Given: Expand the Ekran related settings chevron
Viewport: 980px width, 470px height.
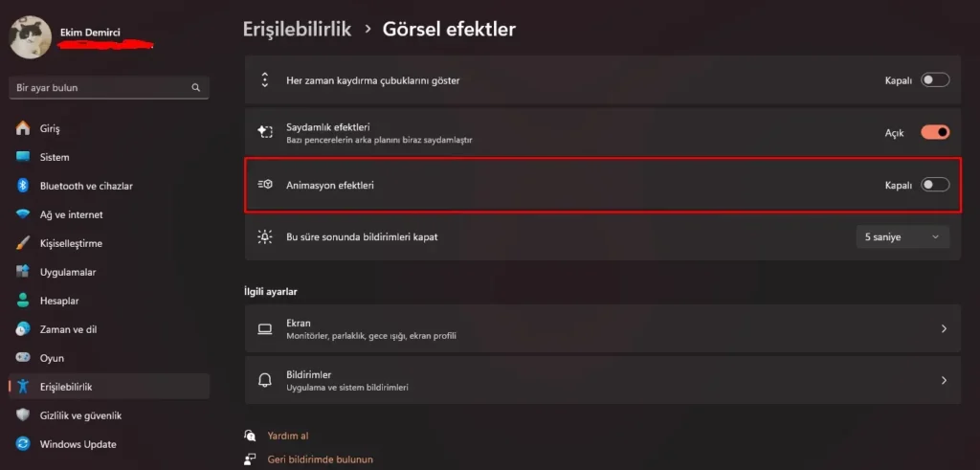Looking at the screenshot, I should tap(944, 328).
